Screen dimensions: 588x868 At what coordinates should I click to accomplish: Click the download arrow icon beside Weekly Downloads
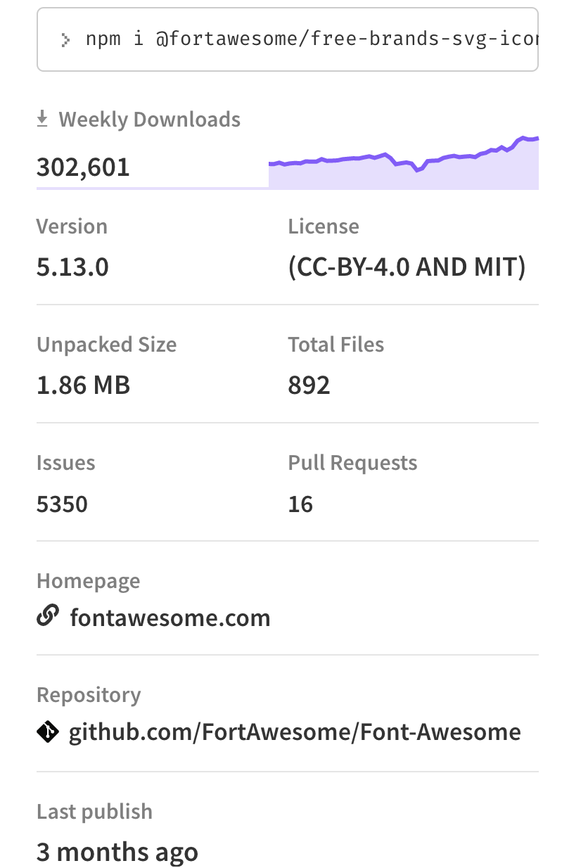click(43, 117)
